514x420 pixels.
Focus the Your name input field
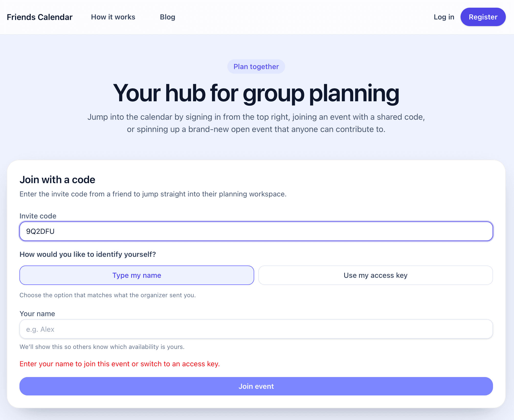pos(256,329)
